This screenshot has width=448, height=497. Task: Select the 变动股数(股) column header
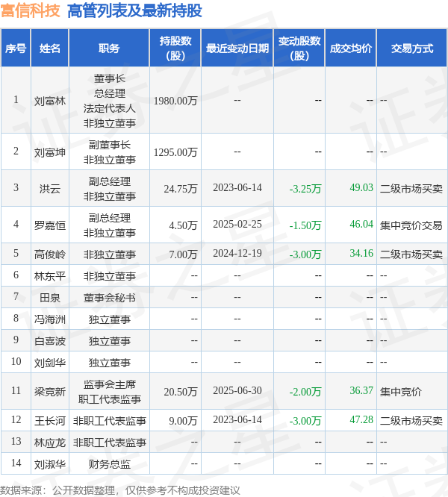pos(299,49)
